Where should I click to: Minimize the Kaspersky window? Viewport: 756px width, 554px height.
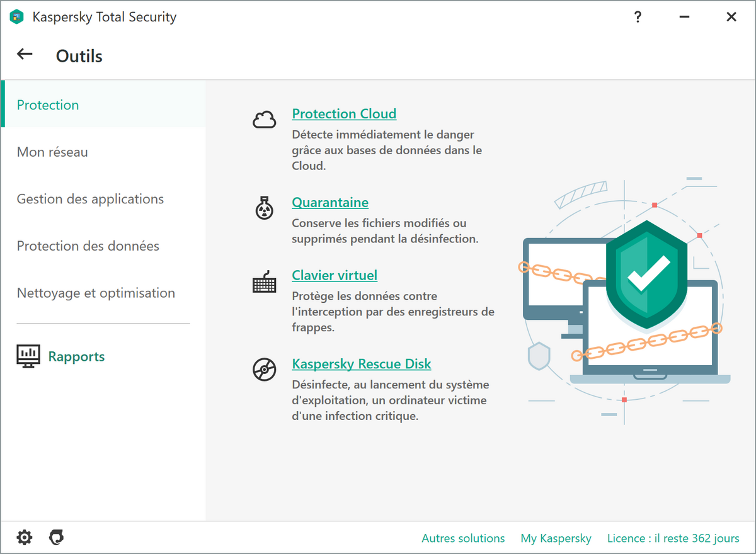(x=684, y=17)
